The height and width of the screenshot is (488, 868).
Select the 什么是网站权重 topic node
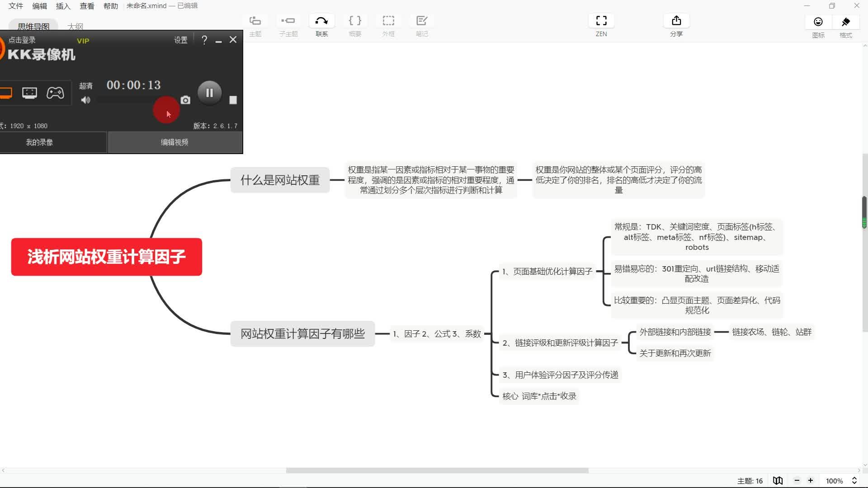[280, 180]
